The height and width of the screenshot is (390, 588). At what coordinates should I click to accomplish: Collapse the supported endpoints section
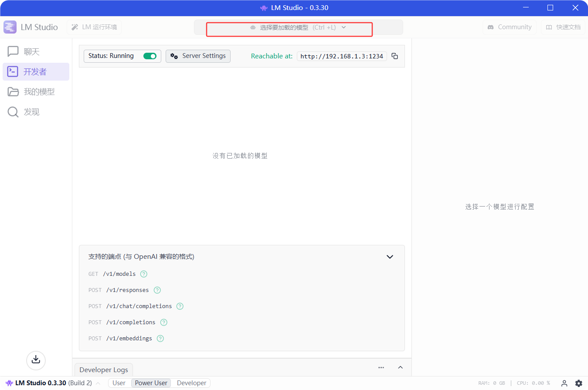pos(390,257)
